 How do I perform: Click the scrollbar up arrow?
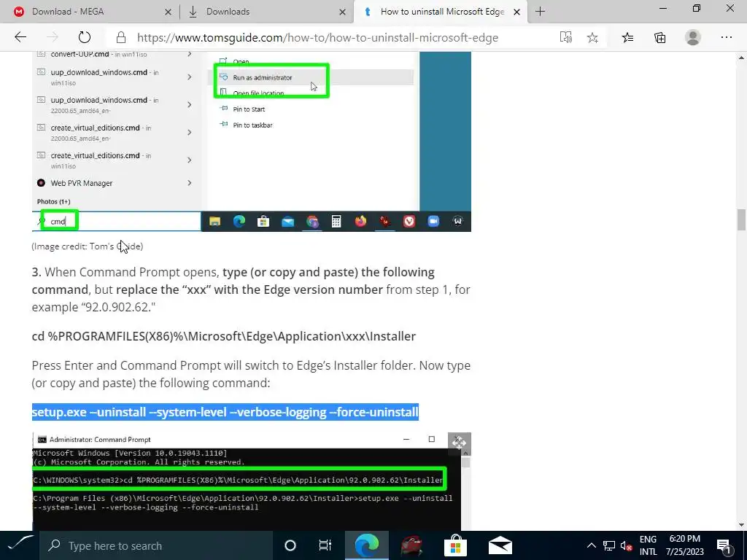click(741, 58)
